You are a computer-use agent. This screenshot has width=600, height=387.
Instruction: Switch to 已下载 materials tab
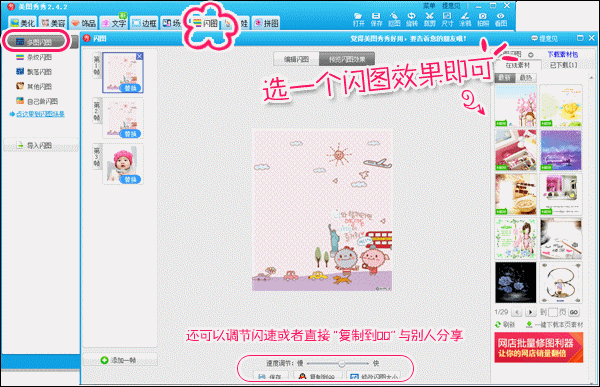[563, 65]
